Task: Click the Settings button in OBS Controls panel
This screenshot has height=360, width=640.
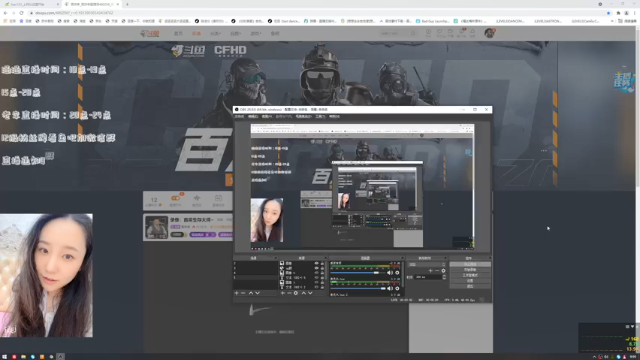Action: (x=470, y=281)
